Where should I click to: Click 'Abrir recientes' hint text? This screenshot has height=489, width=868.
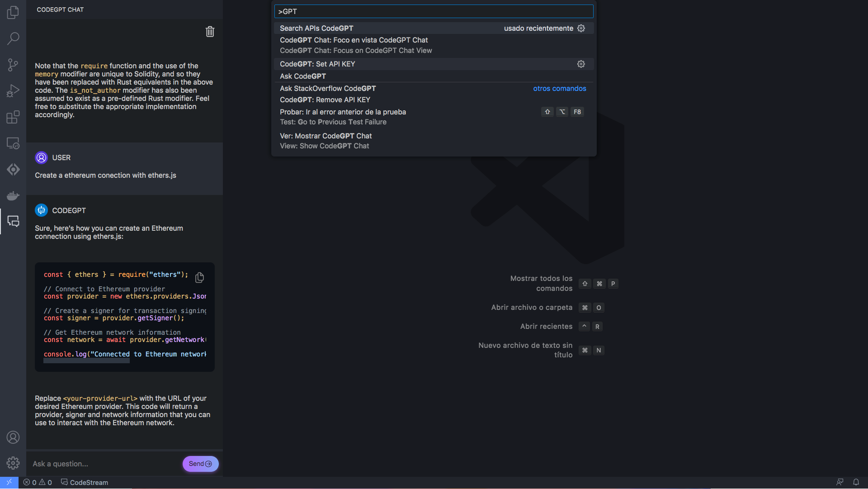(546, 327)
